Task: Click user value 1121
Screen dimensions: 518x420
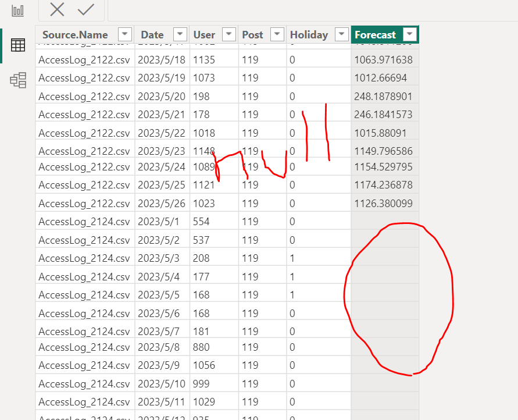Action: pos(204,185)
